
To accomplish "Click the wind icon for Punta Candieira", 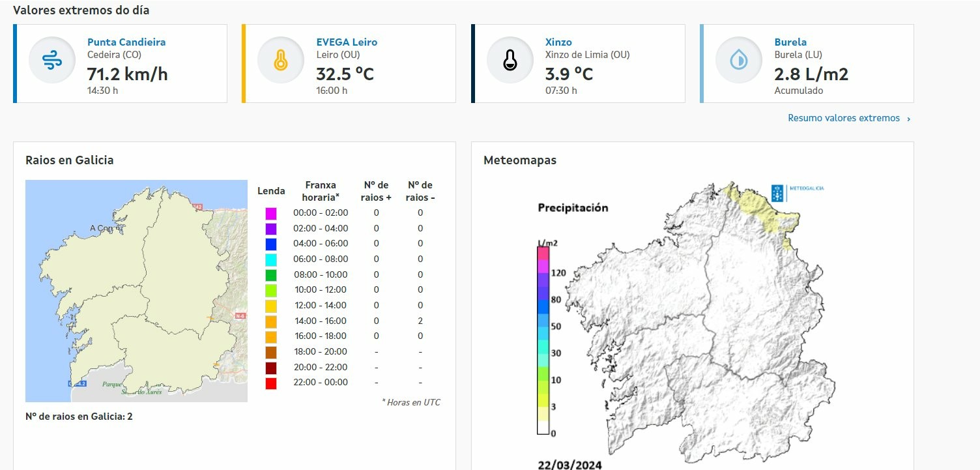I will click(52, 61).
